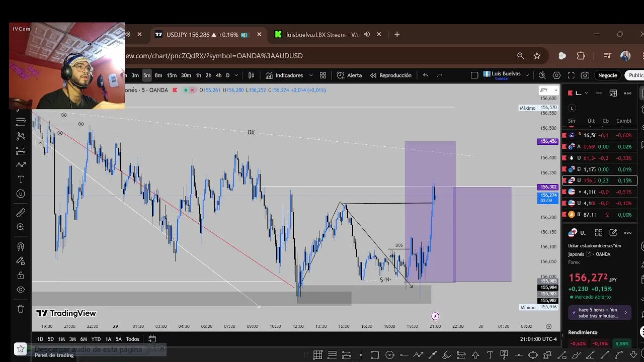The image size is (644, 362).
Task: Open chart settings hexagon icon
Action: tap(556, 75)
